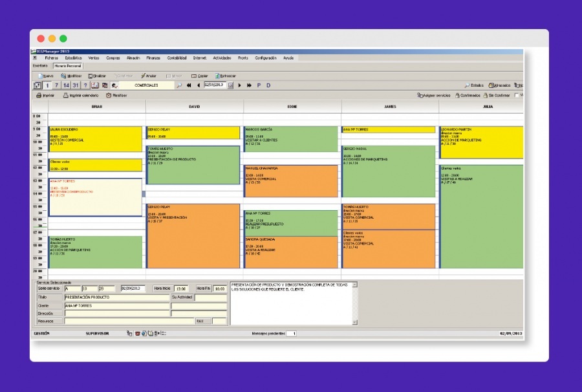
Task: Jump back with the double-left arrow
Action: click(189, 85)
